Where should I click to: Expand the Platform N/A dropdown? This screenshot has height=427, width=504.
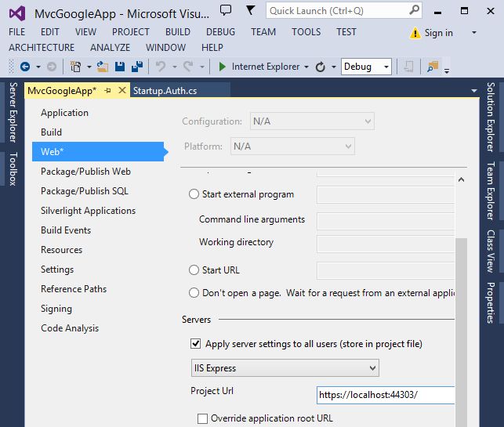pos(292,147)
